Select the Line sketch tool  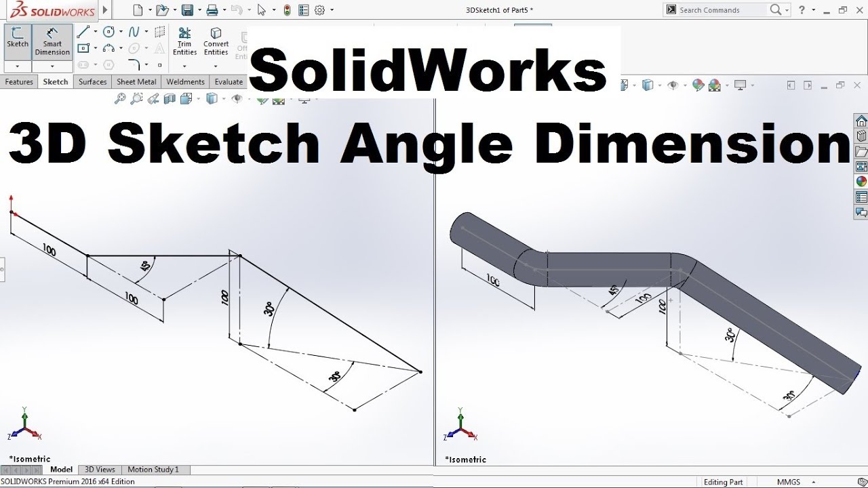coord(83,32)
